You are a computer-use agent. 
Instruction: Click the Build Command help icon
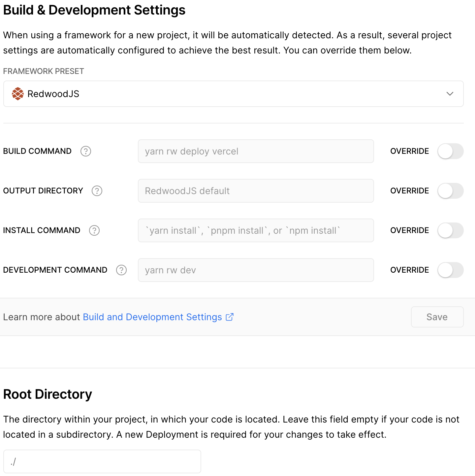(x=86, y=151)
